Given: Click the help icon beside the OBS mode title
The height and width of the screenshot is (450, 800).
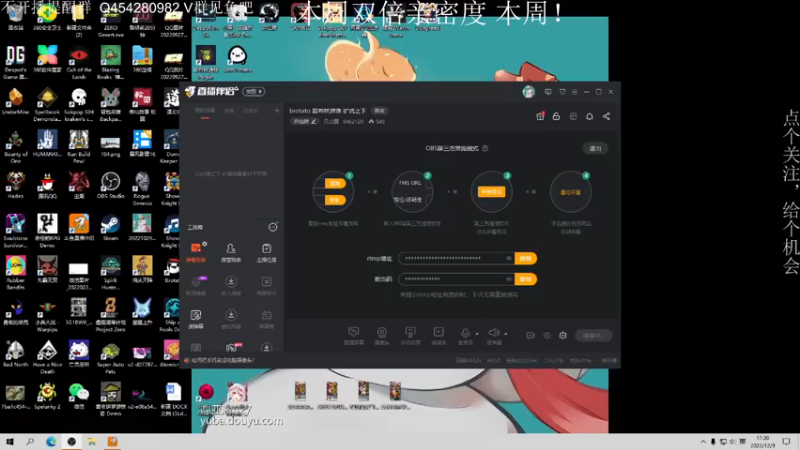Looking at the screenshot, I should [485, 148].
